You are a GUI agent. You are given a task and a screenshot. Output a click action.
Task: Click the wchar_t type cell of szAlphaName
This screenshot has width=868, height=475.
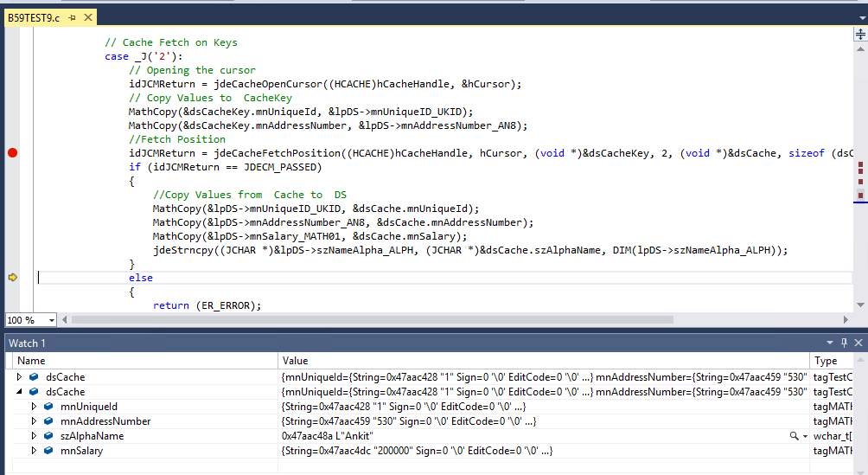pyautogui.click(x=833, y=436)
